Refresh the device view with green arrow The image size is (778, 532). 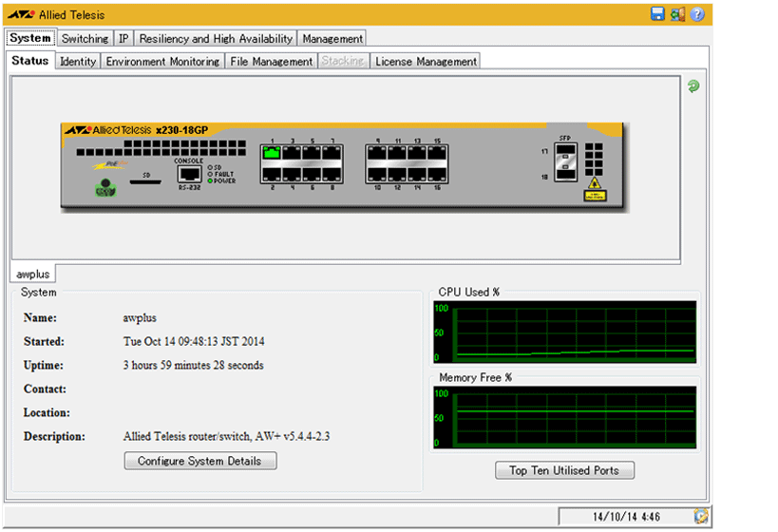[x=693, y=86]
